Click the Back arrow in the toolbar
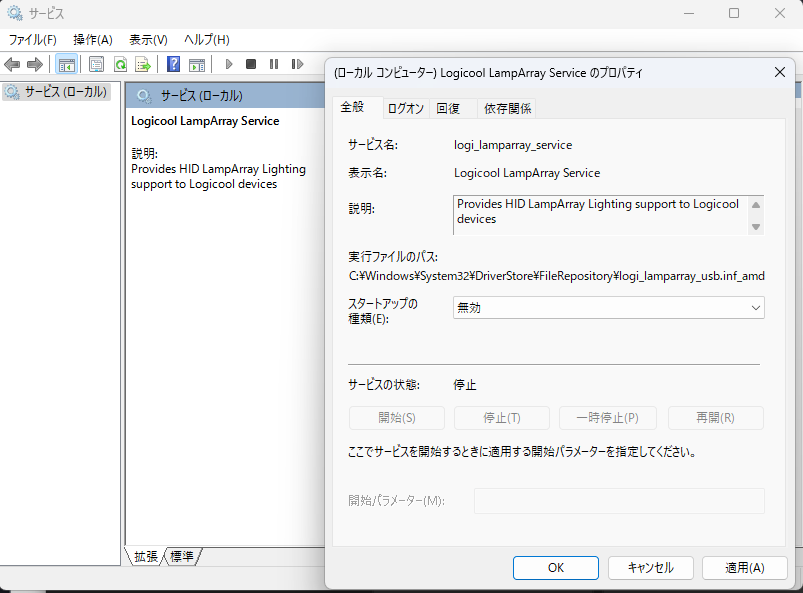This screenshot has width=803, height=593. click(x=13, y=64)
